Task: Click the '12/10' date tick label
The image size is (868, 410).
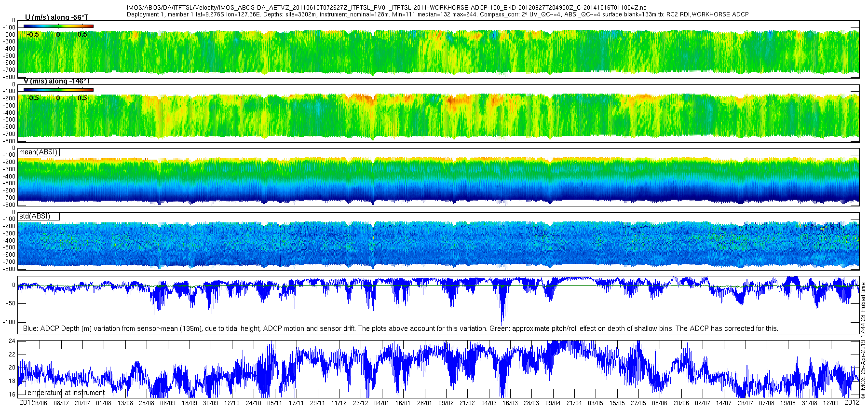Action: (x=232, y=403)
